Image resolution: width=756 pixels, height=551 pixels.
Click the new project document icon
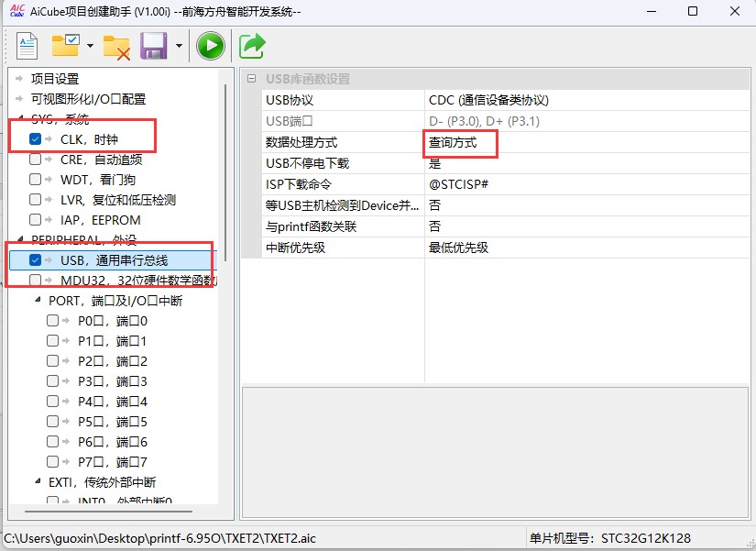(x=27, y=46)
